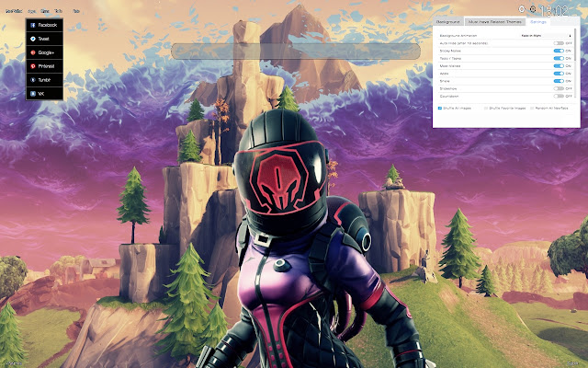Turn off the Share setting toggle
The height and width of the screenshot is (368, 588).
[559, 81]
